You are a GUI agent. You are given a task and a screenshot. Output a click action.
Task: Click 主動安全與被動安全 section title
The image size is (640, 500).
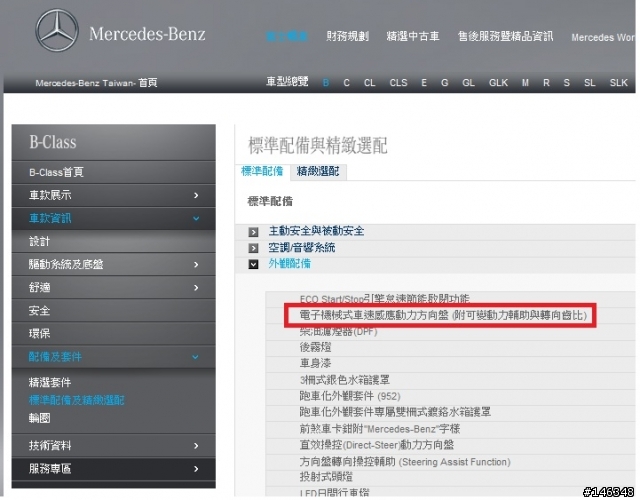(x=316, y=231)
